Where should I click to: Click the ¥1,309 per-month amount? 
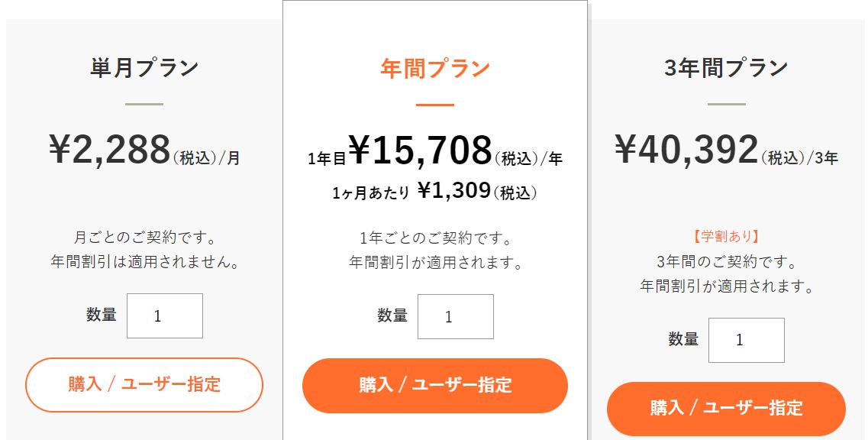454,191
